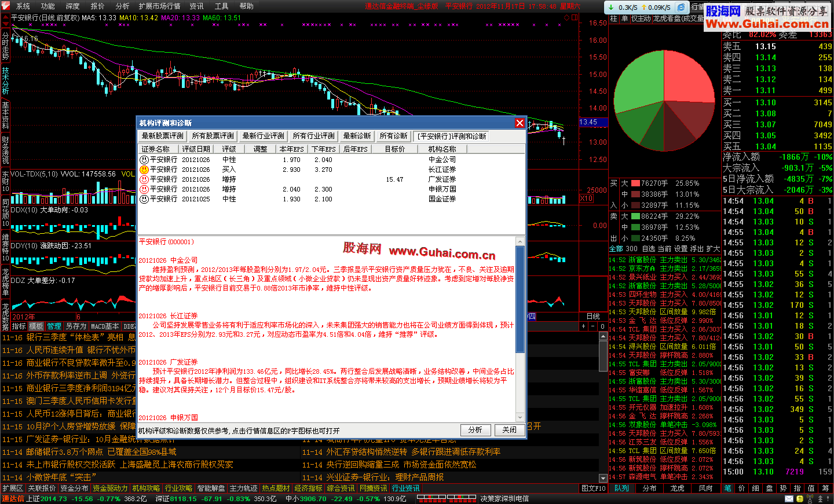Select the 扩展区 bottom tab
This screenshot has height=504, width=834.
[x=13, y=488]
